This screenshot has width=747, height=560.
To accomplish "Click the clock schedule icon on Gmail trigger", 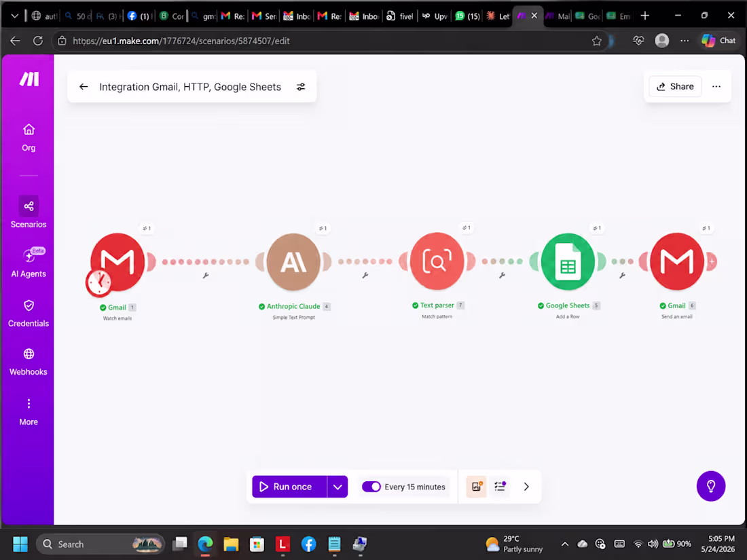I will pos(98,282).
